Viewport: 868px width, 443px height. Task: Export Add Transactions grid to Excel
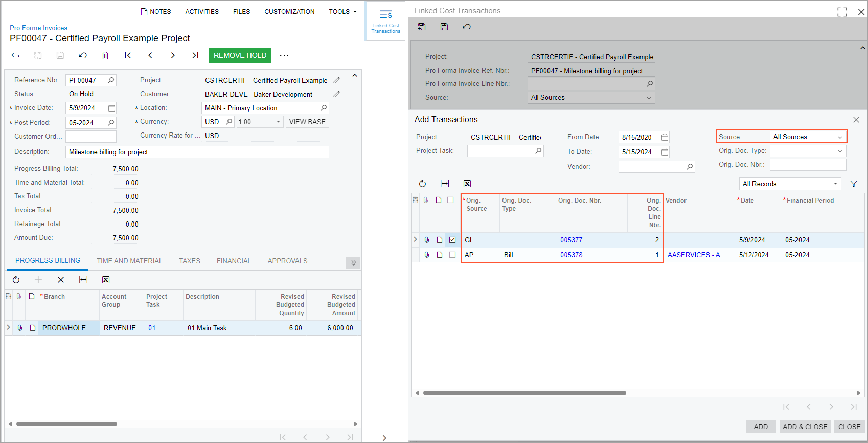[467, 184]
